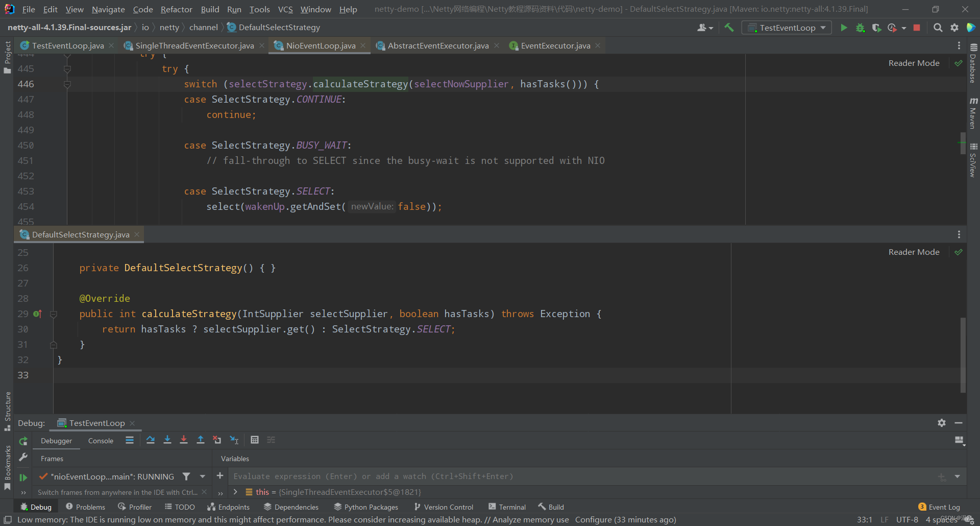Click the Profiler run icon in toolbar
980x526 pixels.
[892, 28]
